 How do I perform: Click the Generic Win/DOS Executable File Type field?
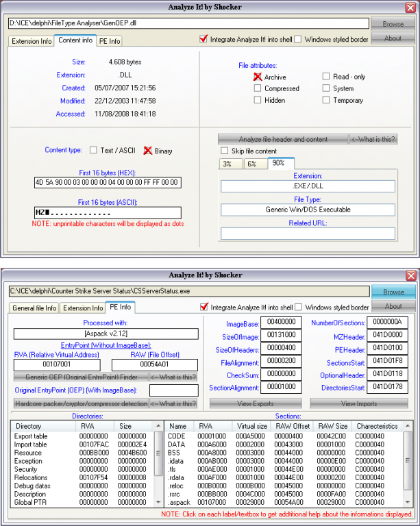308,210
